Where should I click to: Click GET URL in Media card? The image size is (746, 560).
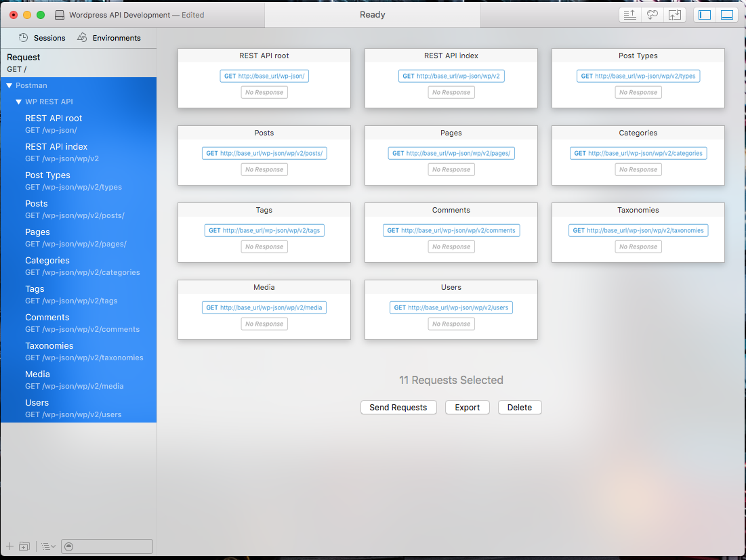coord(264,307)
